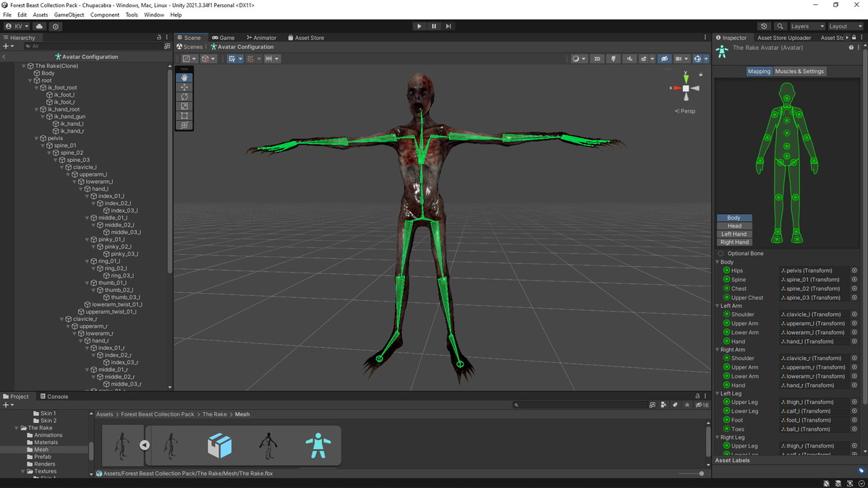This screenshot has height=488, width=868.
Task: Open the cloud services icon
Action: (39, 26)
